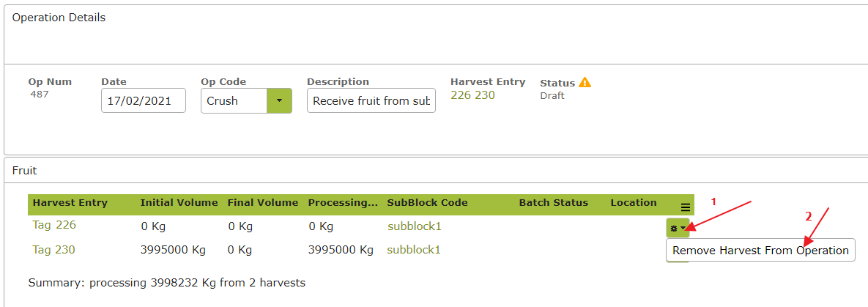Click the Processing column header

point(344,203)
